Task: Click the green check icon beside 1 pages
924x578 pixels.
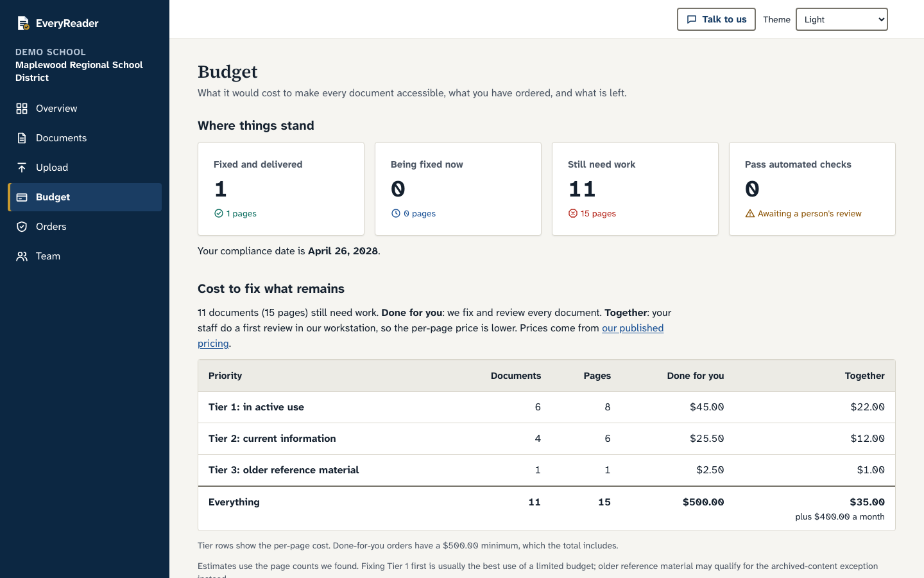Action: point(218,213)
